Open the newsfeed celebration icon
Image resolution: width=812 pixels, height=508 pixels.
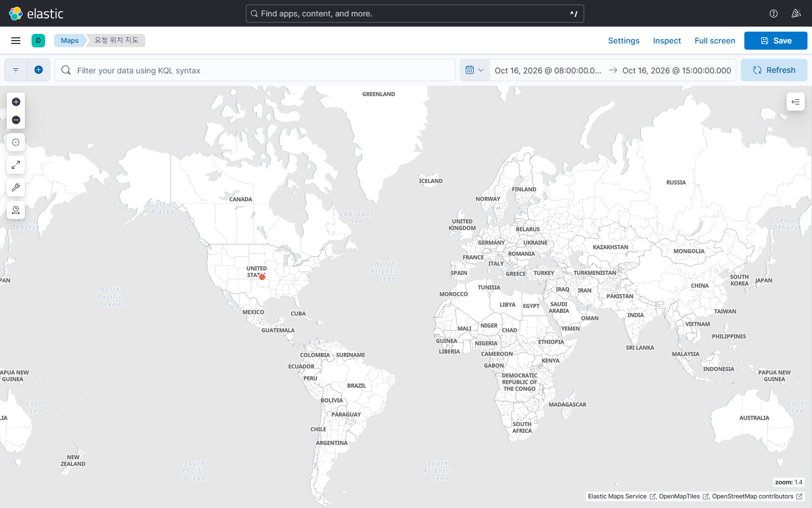(796, 14)
